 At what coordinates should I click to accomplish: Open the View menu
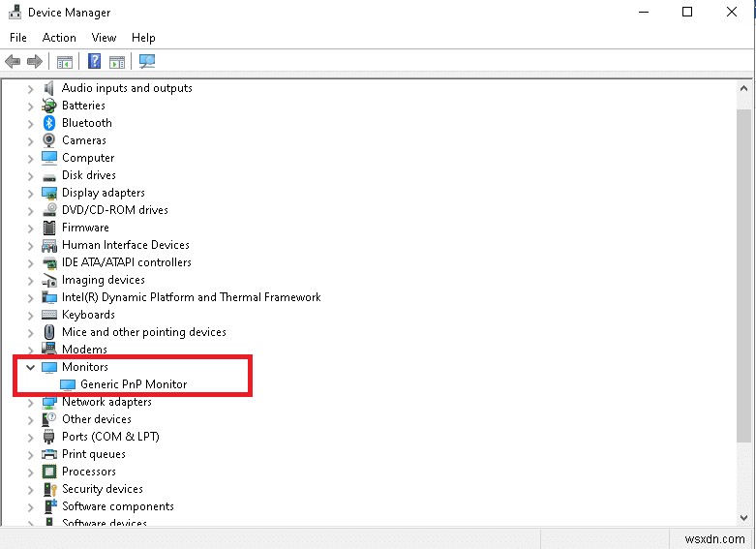pyautogui.click(x=104, y=38)
